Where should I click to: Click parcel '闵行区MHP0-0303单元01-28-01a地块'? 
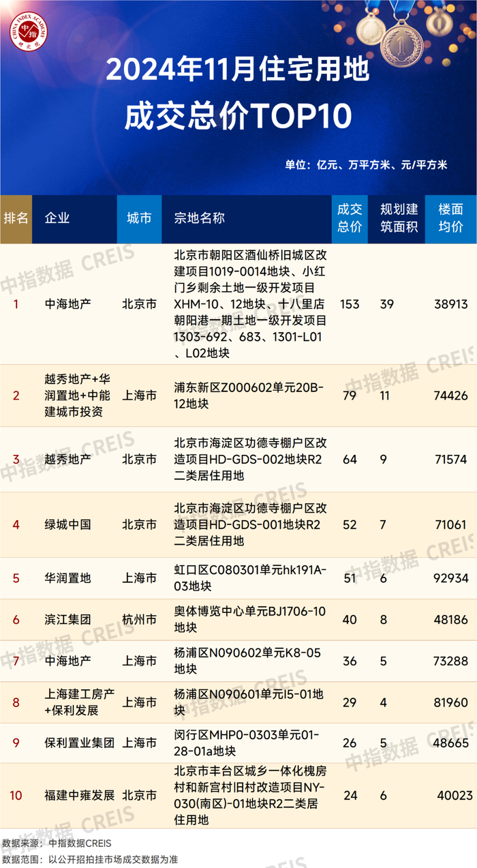tap(246, 743)
